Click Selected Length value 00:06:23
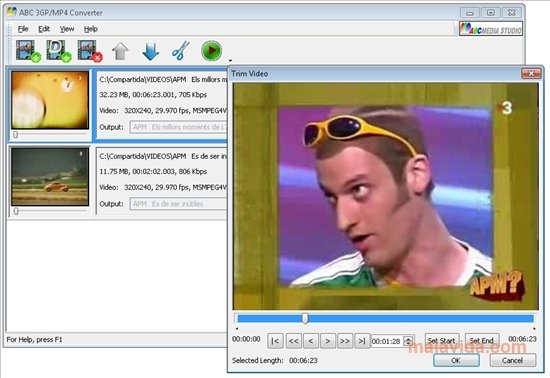The width and height of the screenshot is (550, 378). pyautogui.click(x=303, y=360)
